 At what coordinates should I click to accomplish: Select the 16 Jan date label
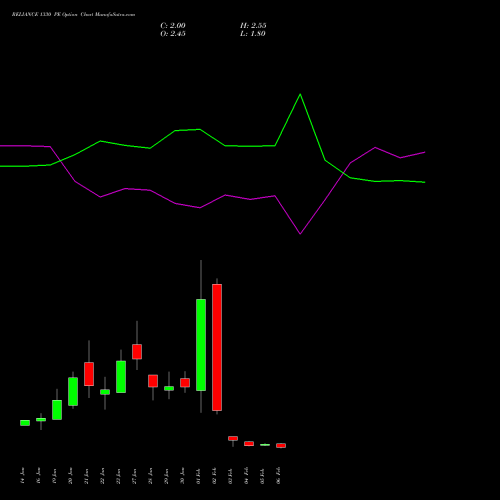tap(38, 475)
